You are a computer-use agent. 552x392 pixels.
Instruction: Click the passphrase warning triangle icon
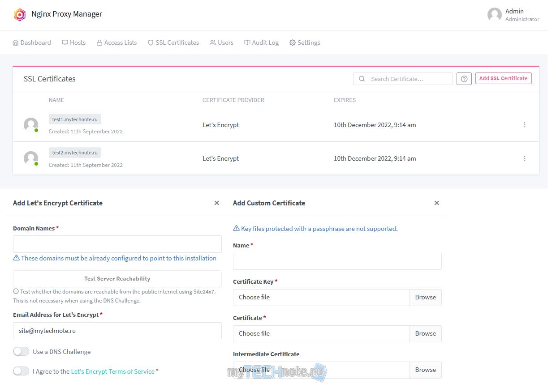[236, 229]
